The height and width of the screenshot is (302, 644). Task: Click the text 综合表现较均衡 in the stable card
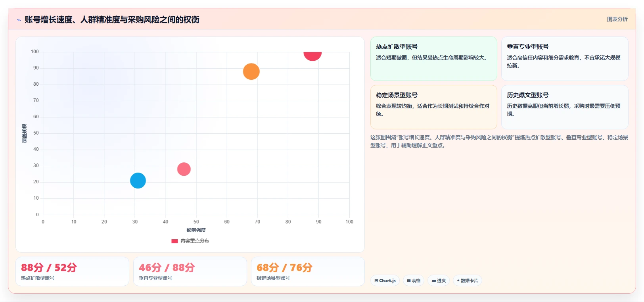click(394, 106)
